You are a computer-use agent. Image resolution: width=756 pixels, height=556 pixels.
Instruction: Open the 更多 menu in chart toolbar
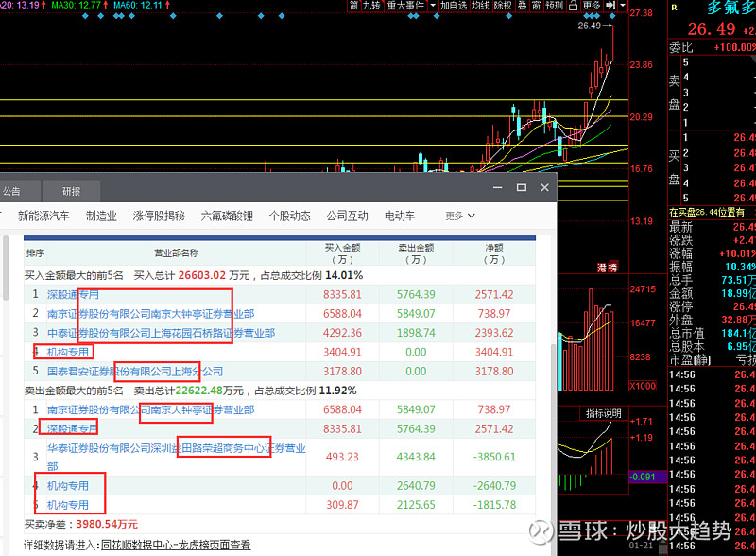point(592,6)
